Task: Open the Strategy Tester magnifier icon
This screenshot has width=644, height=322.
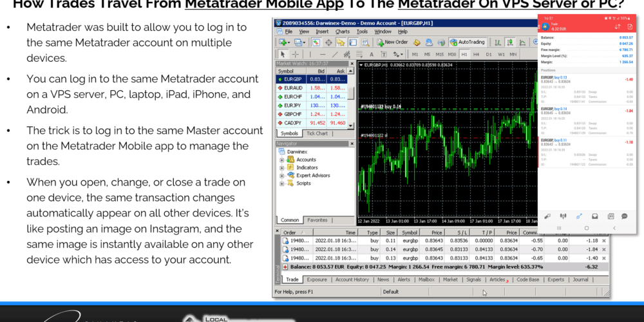Action: (365, 43)
